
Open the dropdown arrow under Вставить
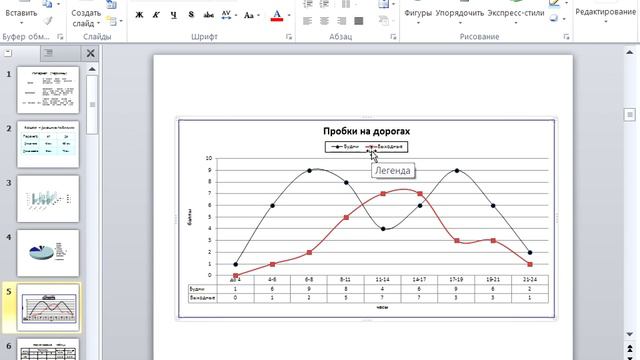click(x=21, y=23)
